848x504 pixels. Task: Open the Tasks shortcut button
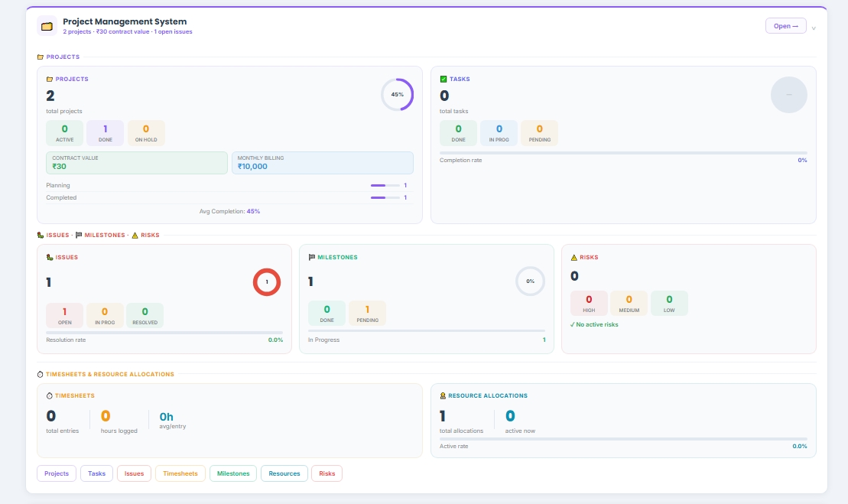coord(97,473)
